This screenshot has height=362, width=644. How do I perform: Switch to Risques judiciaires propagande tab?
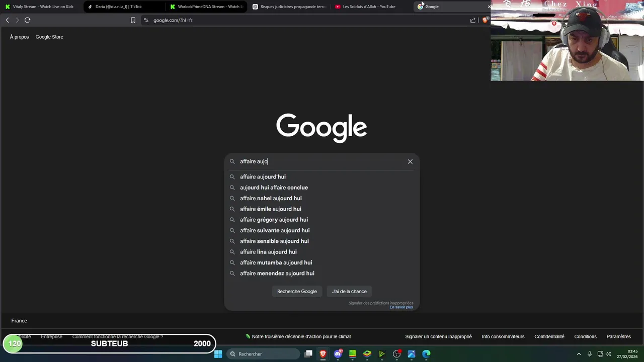point(289,7)
